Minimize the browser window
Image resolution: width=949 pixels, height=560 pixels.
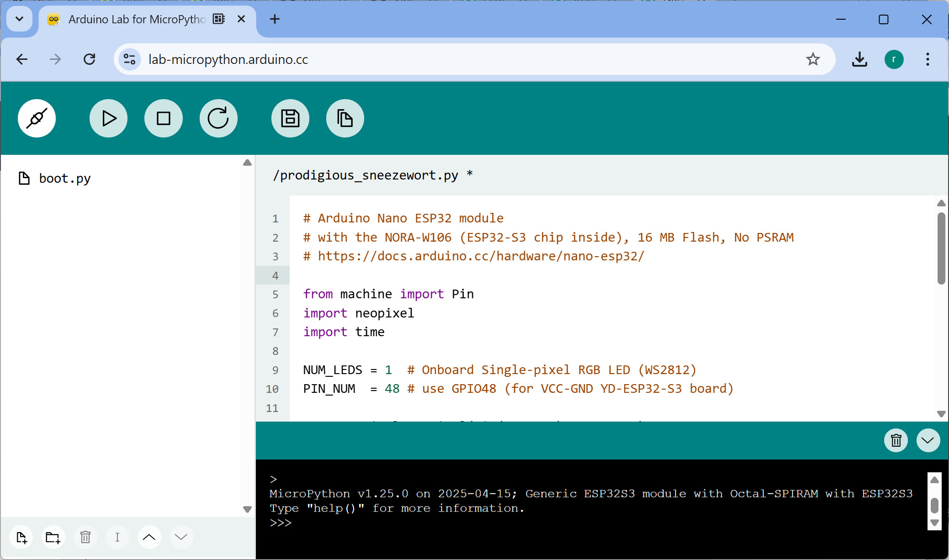click(841, 19)
